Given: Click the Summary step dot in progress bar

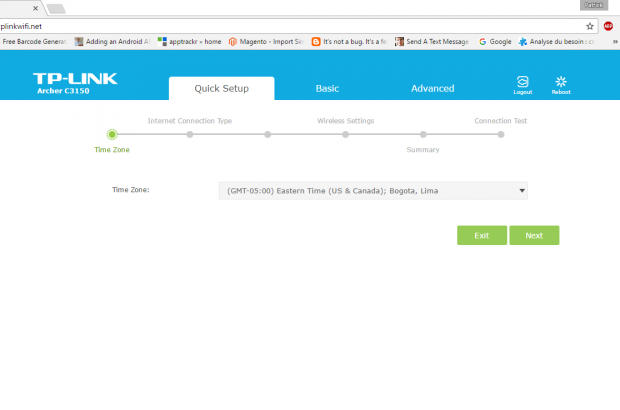Looking at the screenshot, I should click(423, 134).
